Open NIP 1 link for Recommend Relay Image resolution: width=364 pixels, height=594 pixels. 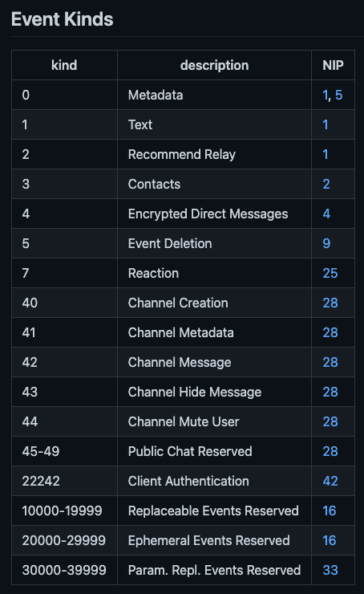point(326,155)
